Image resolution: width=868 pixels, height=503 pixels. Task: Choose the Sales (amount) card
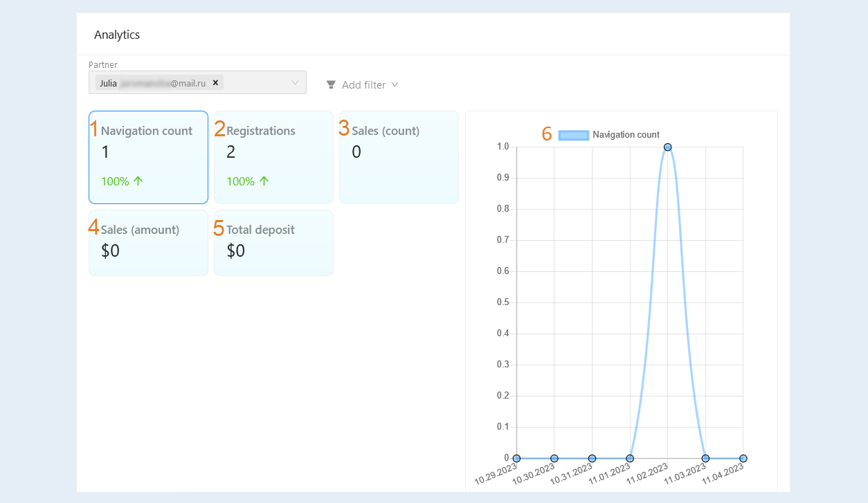coord(148,243)
